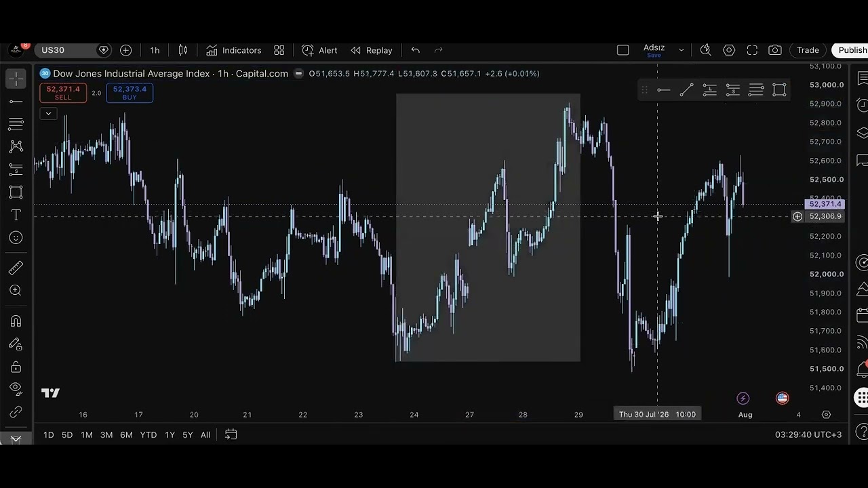Screen dimensions: 868x488
Task: Publish the chart idea
Action: point(850,50)
